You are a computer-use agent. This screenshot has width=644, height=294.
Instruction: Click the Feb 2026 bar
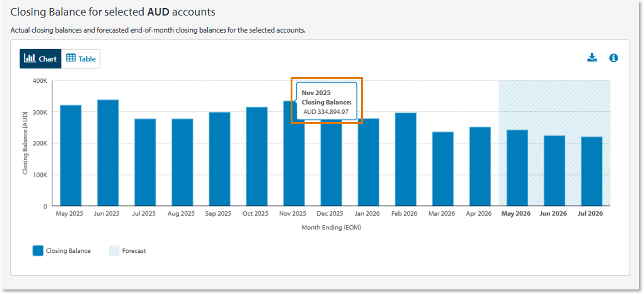click(406, 159)
